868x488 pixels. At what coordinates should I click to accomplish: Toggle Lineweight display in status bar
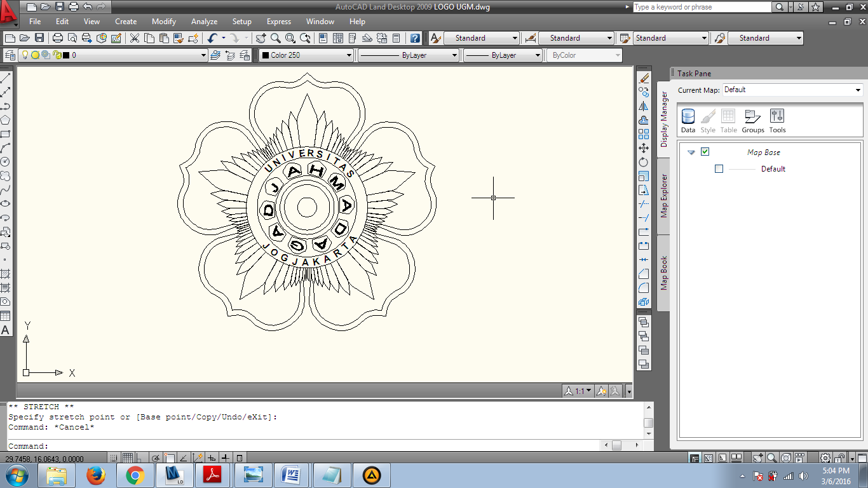[226, 457]
